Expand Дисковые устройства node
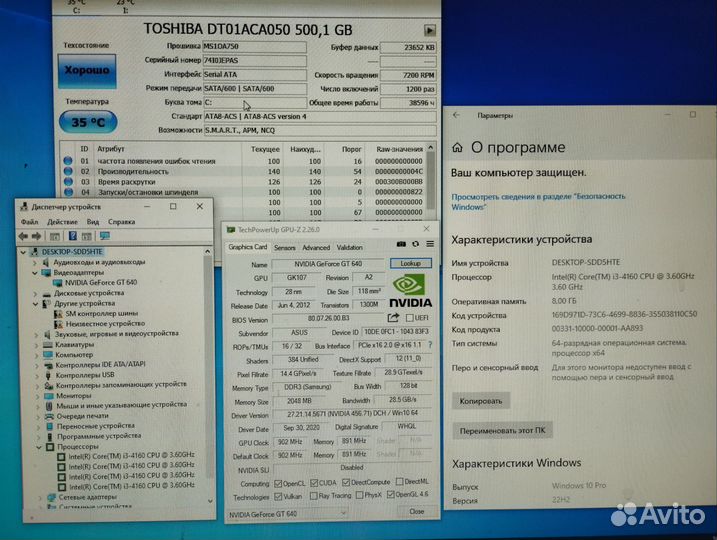Viewport: 717px width, 540px height. click(35, 293)
